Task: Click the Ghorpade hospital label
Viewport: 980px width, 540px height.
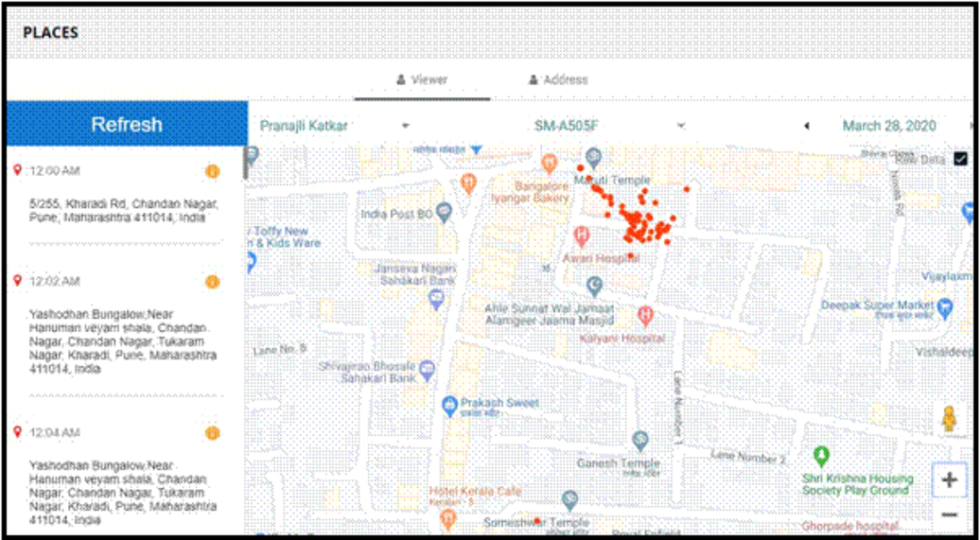Action: (851, 527)
